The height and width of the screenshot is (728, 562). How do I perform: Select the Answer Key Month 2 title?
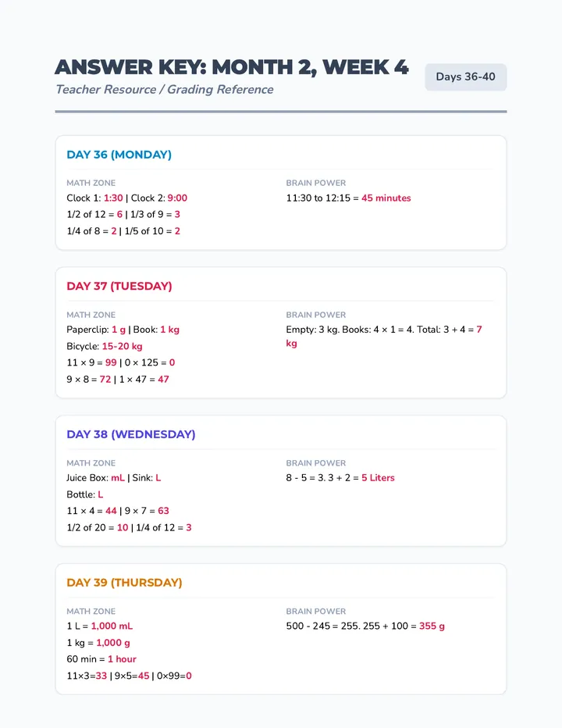[x=232, y=67]
